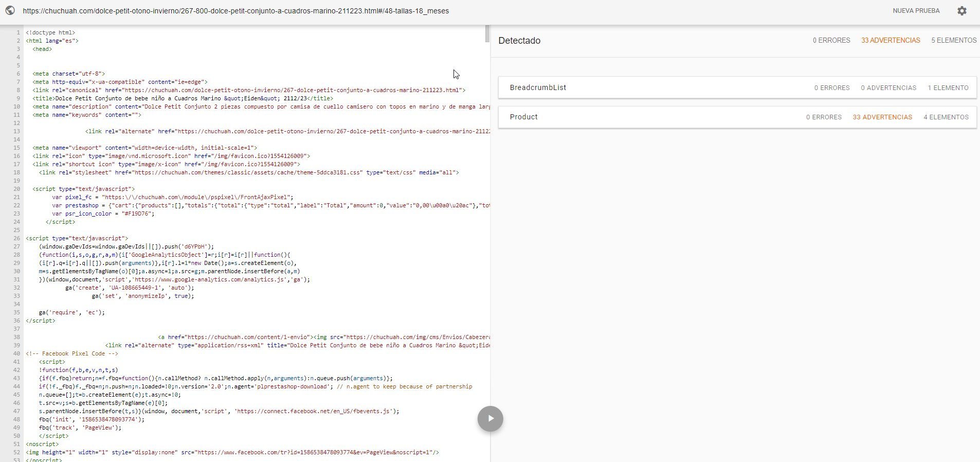Click the <meta charset="utf-8"> line
The height and width of the screenshot is (462, 980).
coord(68,74)
